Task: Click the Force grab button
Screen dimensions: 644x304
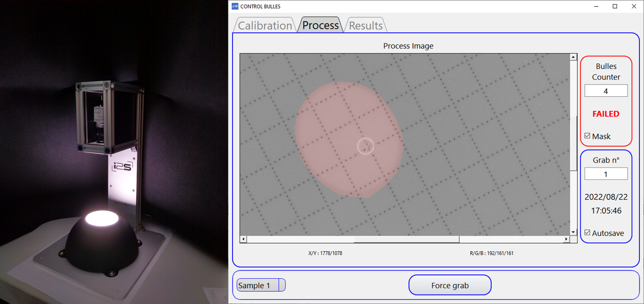Action: (450, 285)
